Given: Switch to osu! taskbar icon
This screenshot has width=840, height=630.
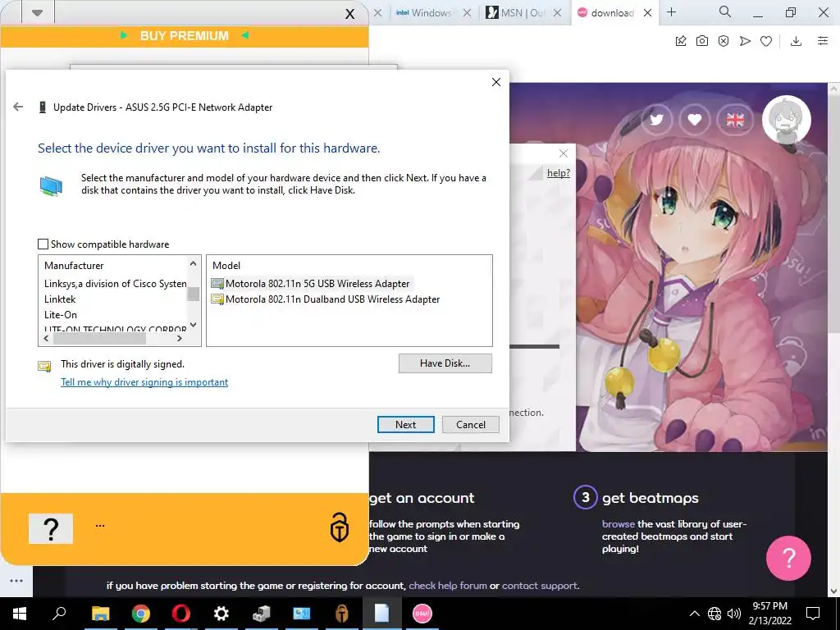Looking at the screenshot, I should (x=422, y=614).
